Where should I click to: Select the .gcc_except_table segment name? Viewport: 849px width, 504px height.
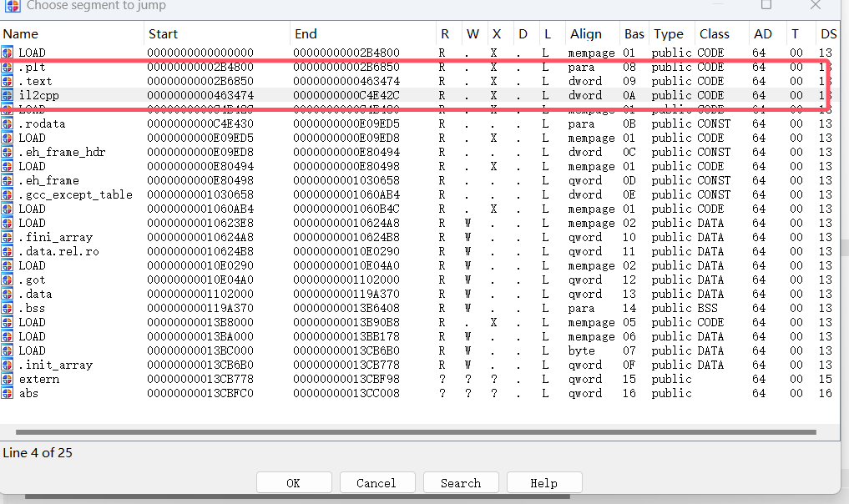point(75,194)
